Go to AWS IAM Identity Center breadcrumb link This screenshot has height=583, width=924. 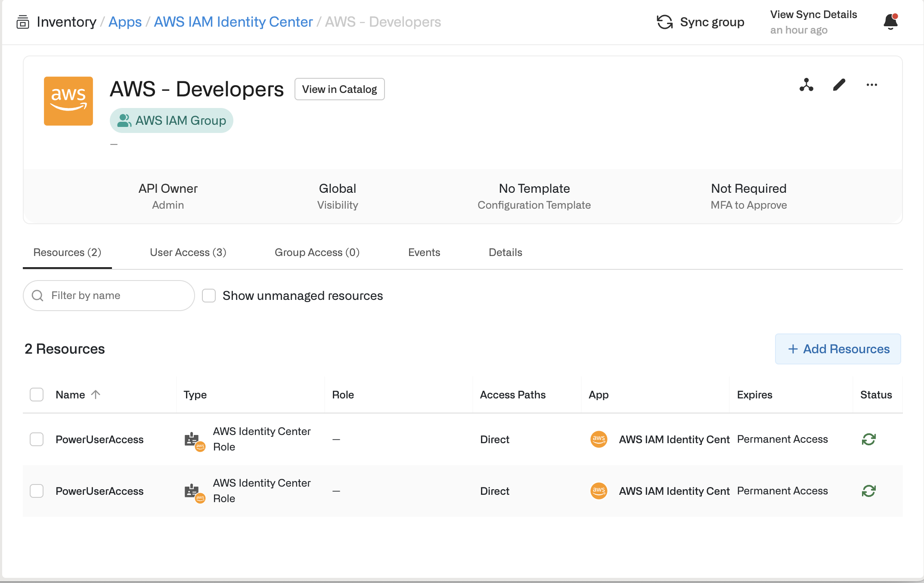pyautogui.click(x=233, y=22)
